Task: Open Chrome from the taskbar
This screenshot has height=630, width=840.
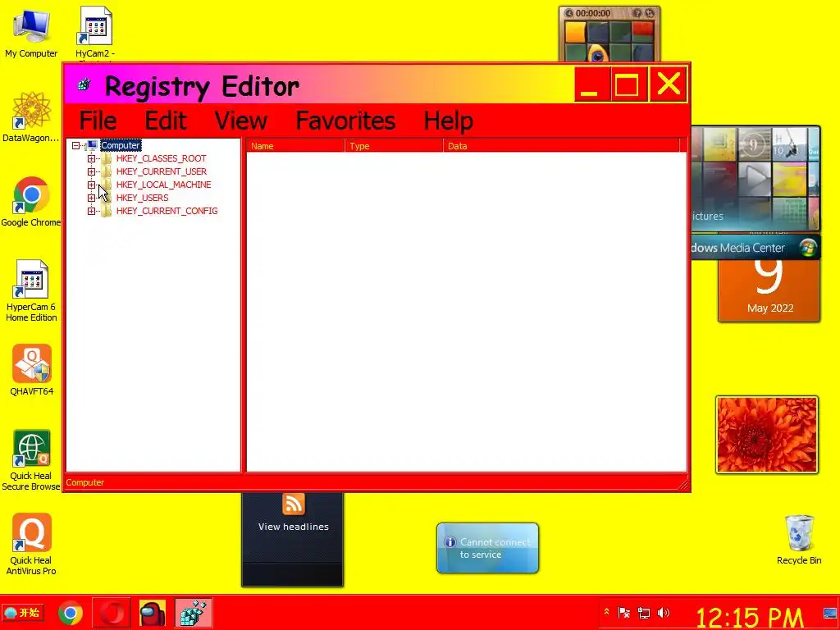Action: point(71,614)
